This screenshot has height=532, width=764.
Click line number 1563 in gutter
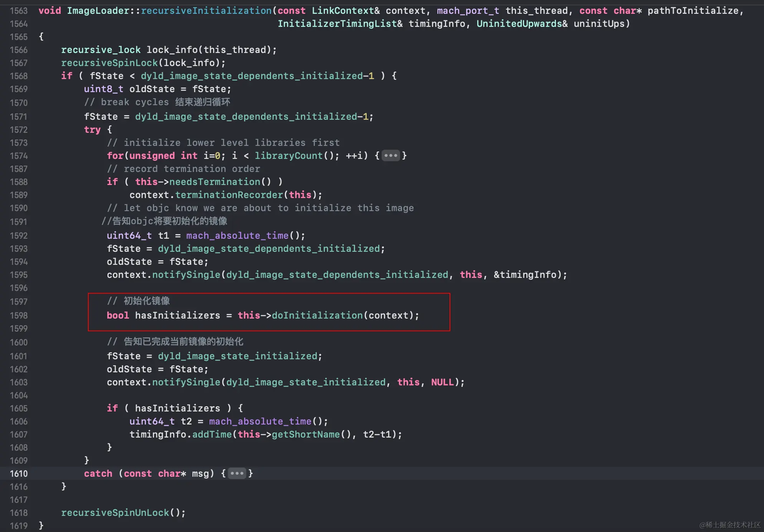pyautogui.click(x=18, y=11)
